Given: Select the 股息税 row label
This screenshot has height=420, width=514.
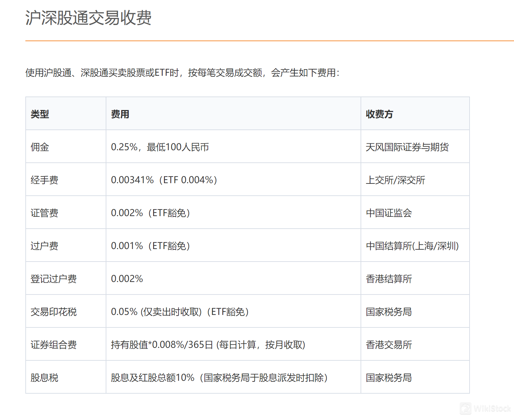Looking at the screenshot, I should pos(44,378).
